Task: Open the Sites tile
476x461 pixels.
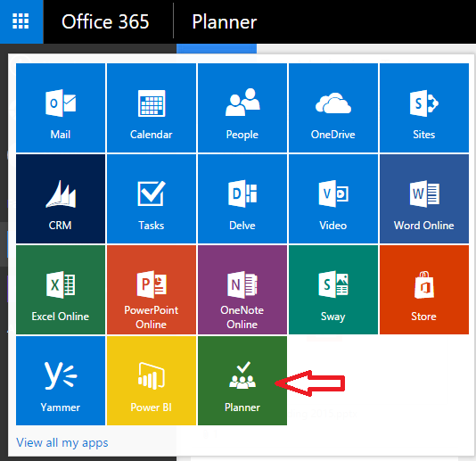Action: [424, 108]
